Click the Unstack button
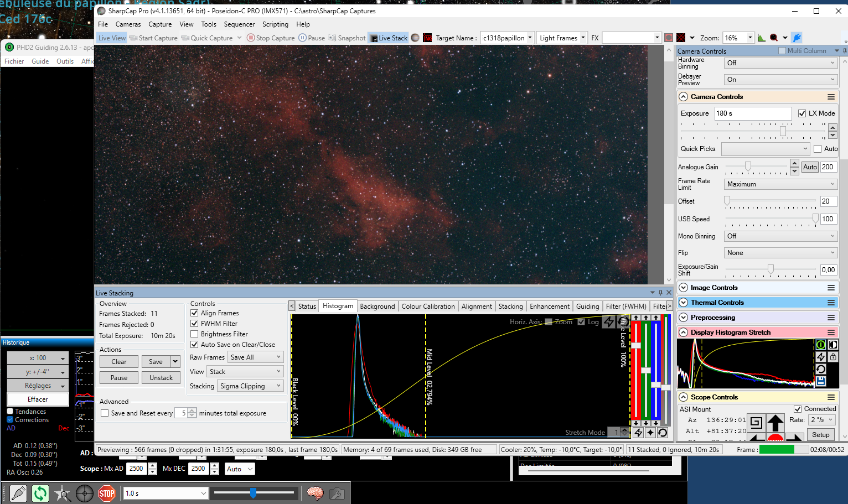This screenshot has height=504, width=848. 161,378
